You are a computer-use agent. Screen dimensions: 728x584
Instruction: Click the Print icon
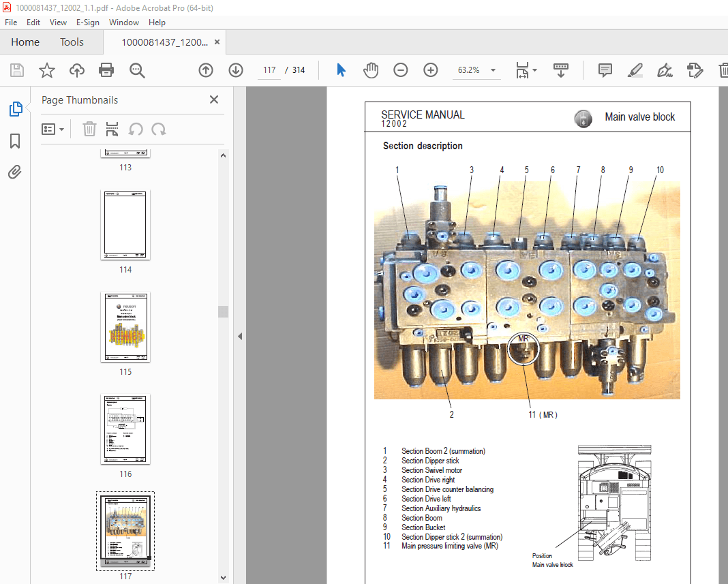[106, 70]
